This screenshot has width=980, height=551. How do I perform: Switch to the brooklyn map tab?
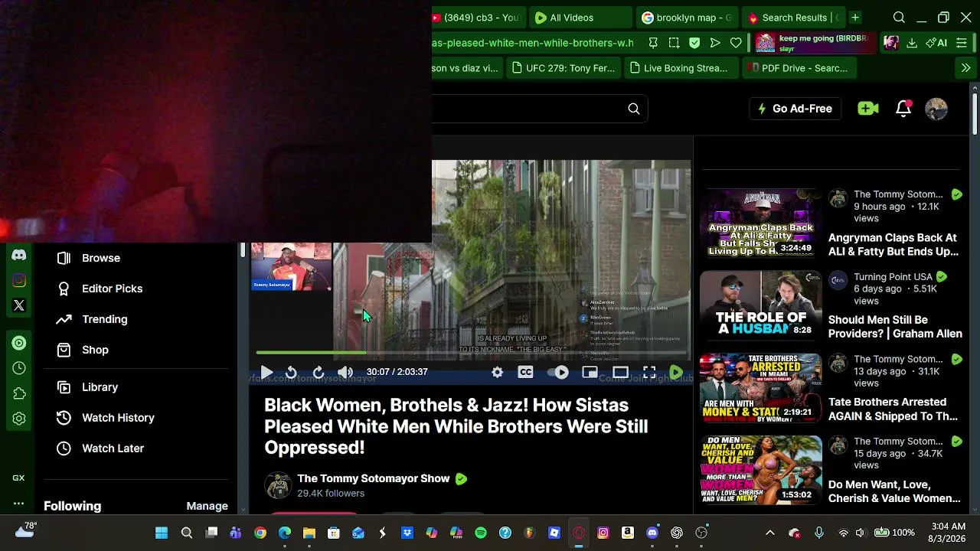tap(687, 18)
